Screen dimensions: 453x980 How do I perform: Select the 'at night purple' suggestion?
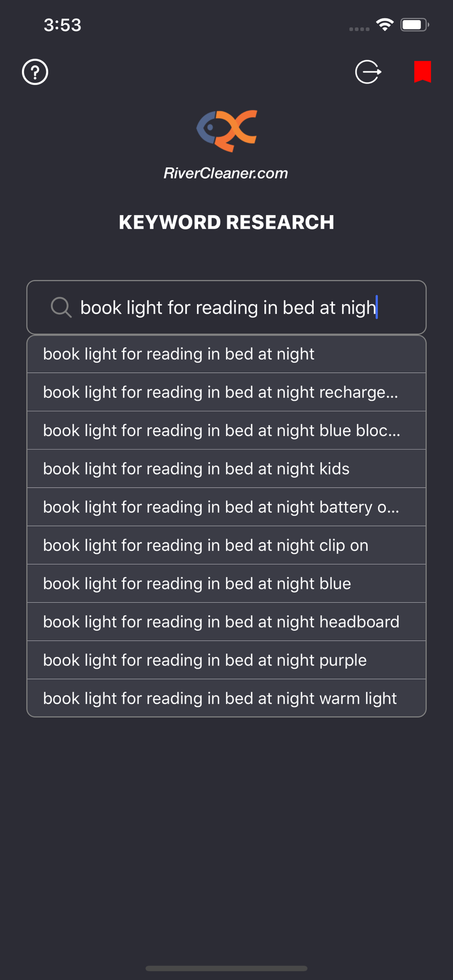coord(226,660)
